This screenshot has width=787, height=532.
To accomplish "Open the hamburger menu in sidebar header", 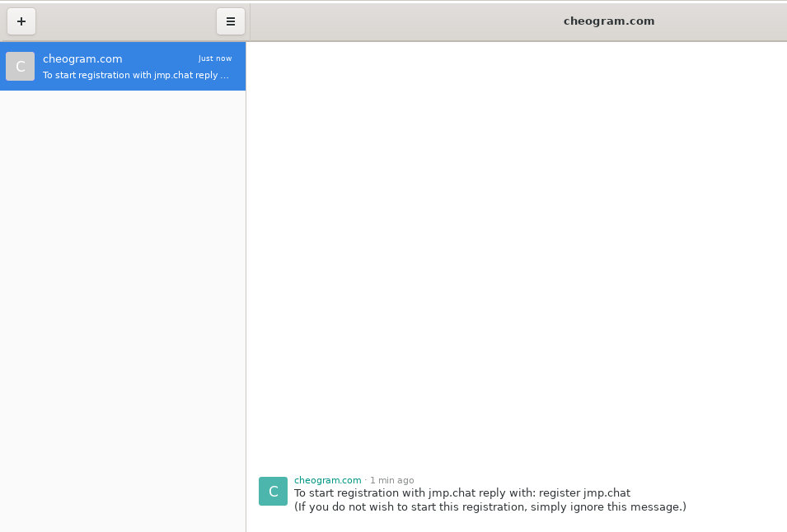I will 231,21.
